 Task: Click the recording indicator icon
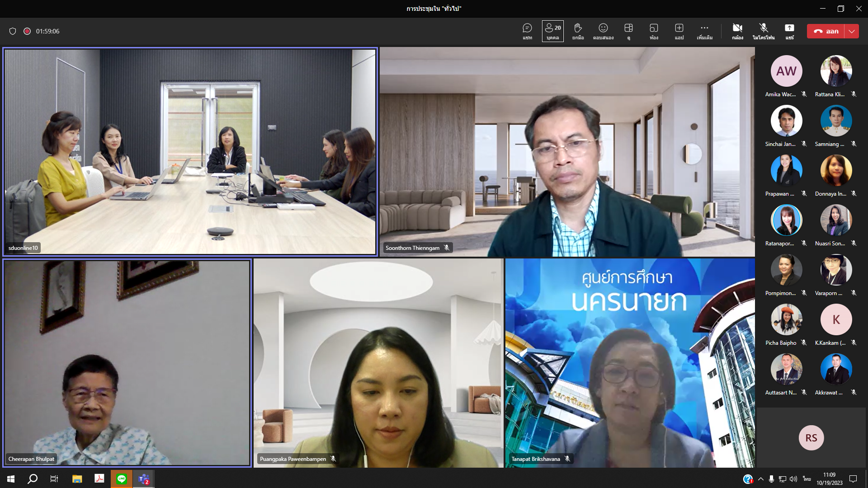tap(27, 31)
